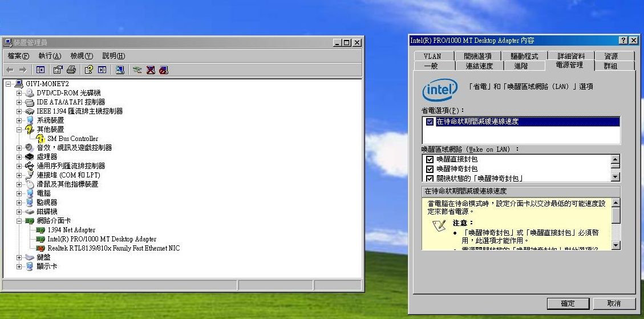
Task: Click up arrow of description box scrollbar
Action: tap(615, 203)
